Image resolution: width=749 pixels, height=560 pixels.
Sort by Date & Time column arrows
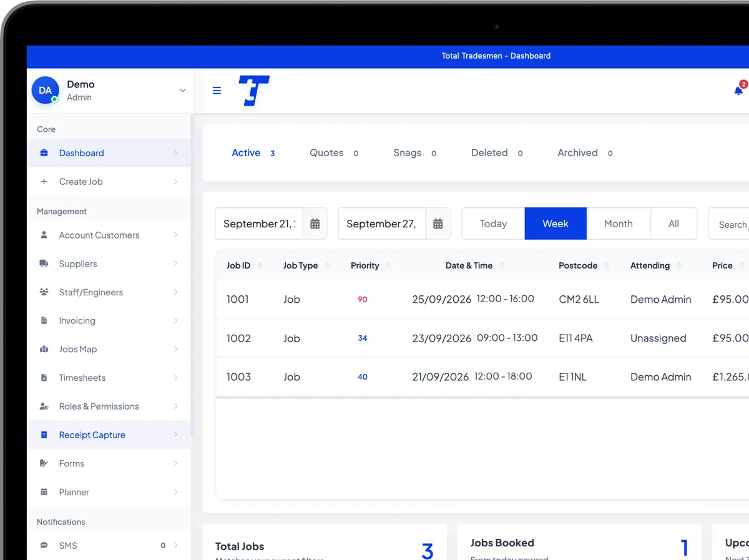(502, 265)
